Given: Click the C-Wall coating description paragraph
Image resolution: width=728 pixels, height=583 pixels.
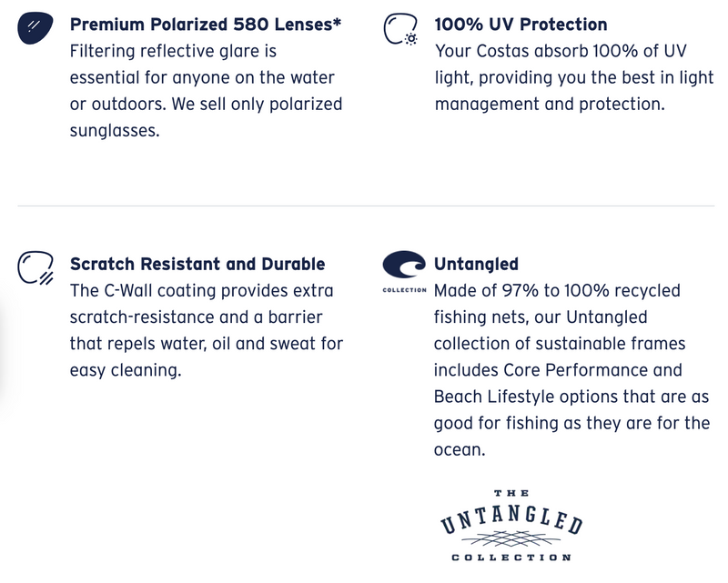Looking at the screenshot, I should click(x=207, y=330).
